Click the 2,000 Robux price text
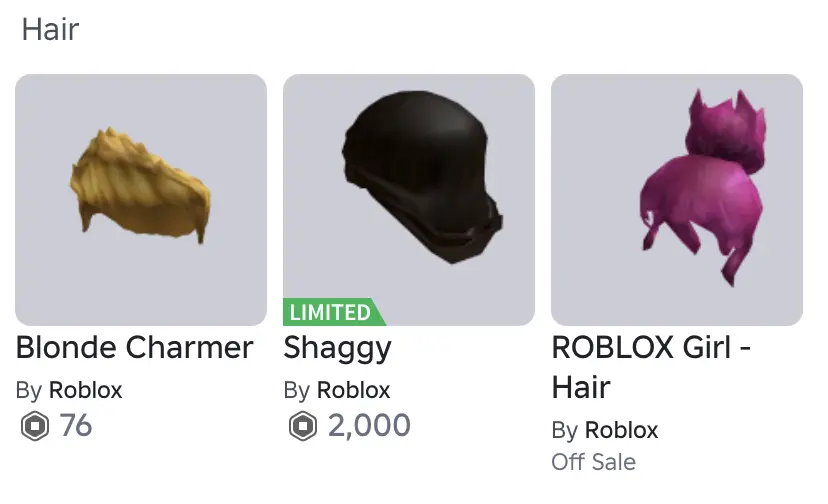The image size is (828, 504). click(369, 426)
